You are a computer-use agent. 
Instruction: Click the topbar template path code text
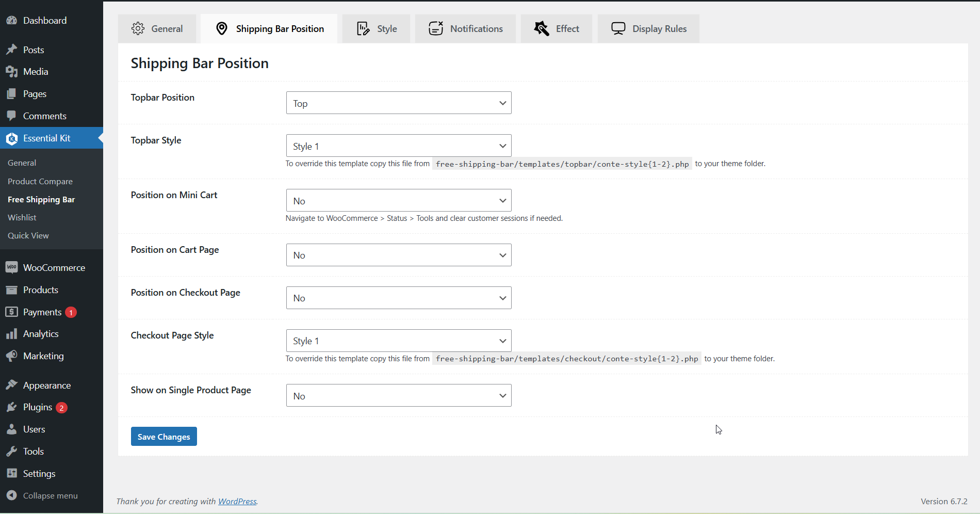pos(562,164)
